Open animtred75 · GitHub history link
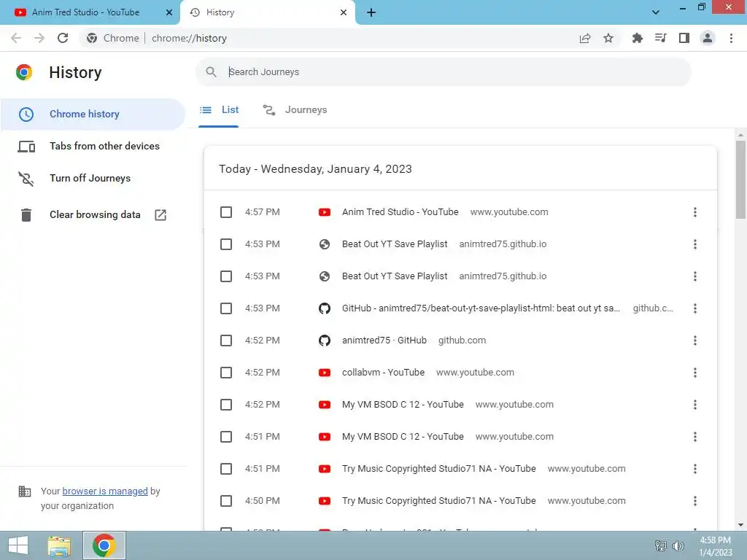 click(x=384, y=341)
